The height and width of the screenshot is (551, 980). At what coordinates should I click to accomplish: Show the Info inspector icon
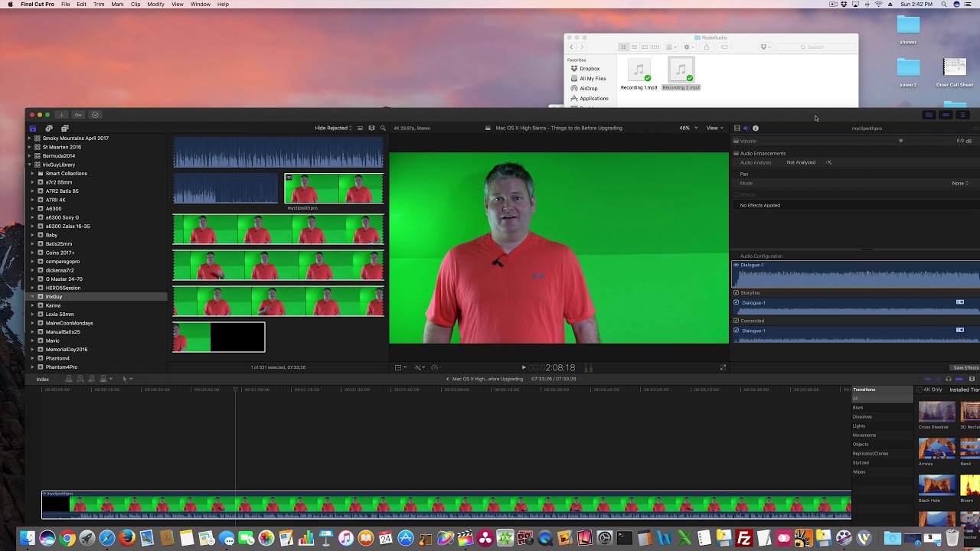pos(756,128)
